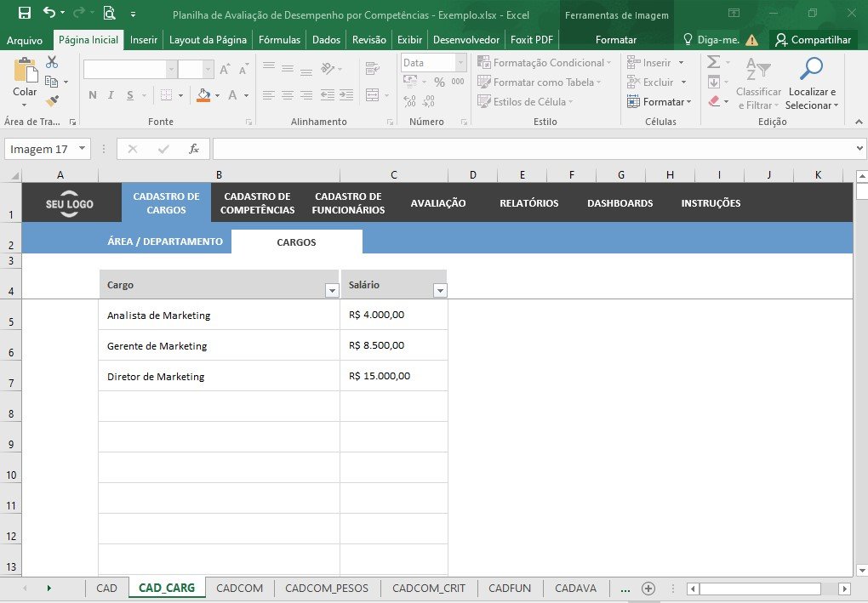Screen dimensions: 868x603
Task: Toggle italic I formatting
Action: [x=111, y=95]
